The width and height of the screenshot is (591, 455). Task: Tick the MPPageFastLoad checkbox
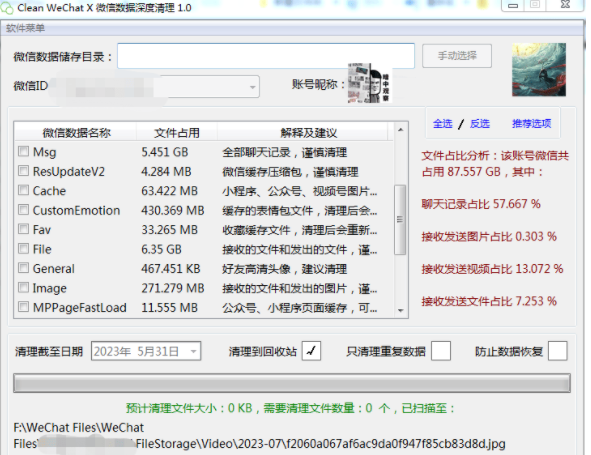[x=23, y=307]
